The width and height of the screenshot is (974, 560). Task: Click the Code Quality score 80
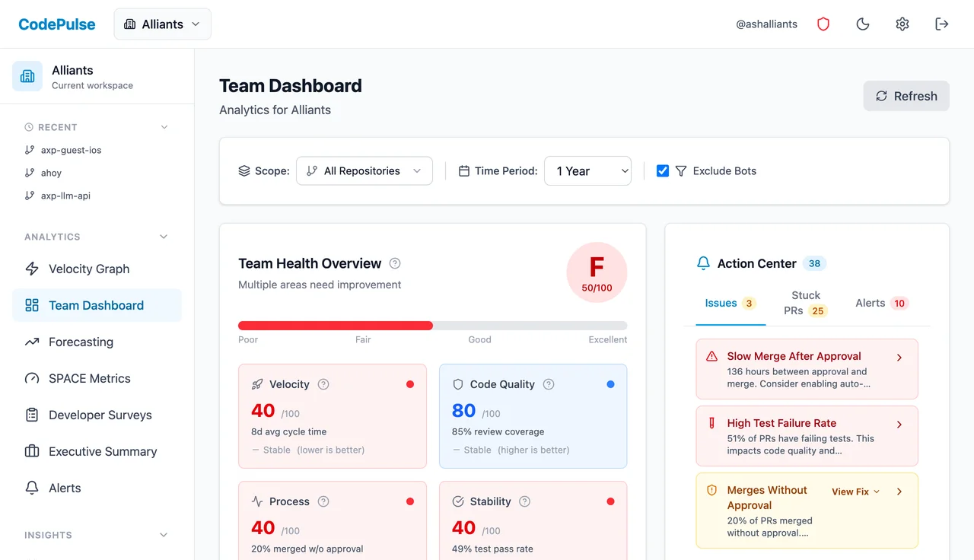pyautogui.click(x=464, y=411)
